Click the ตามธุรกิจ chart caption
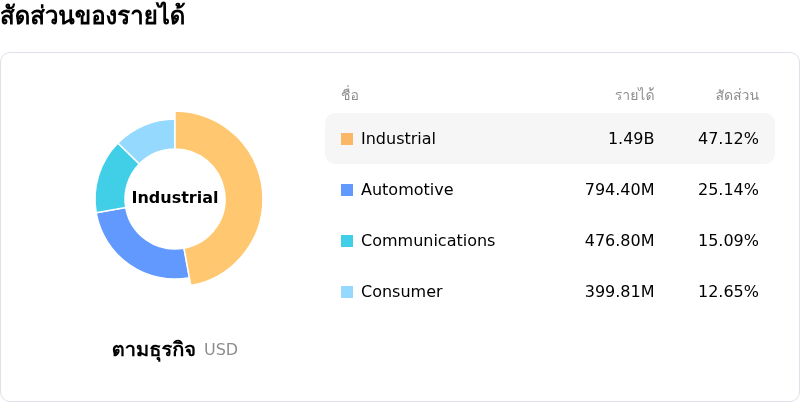This screenshot has height=402, width=800. pyautogui.click(x=154, y=350)
